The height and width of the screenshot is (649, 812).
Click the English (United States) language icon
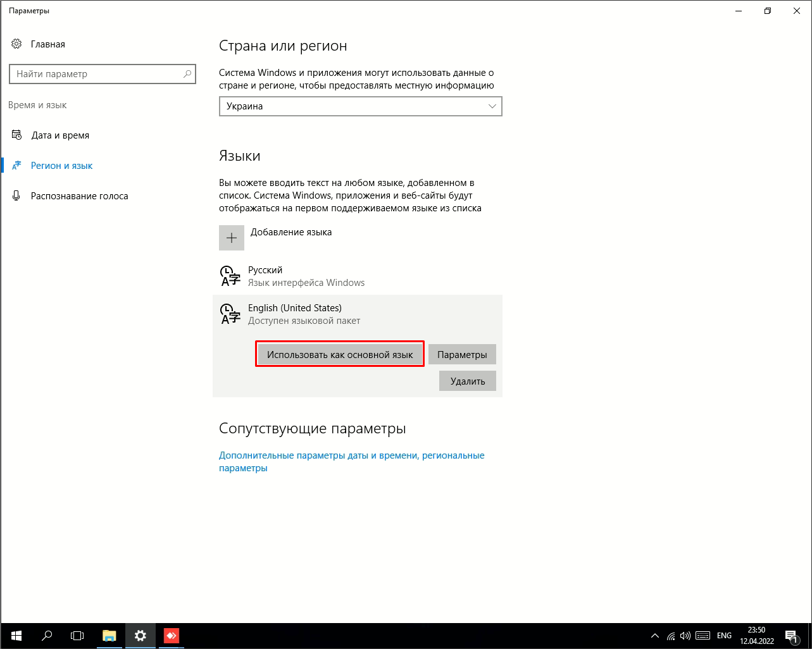point(230,314)
